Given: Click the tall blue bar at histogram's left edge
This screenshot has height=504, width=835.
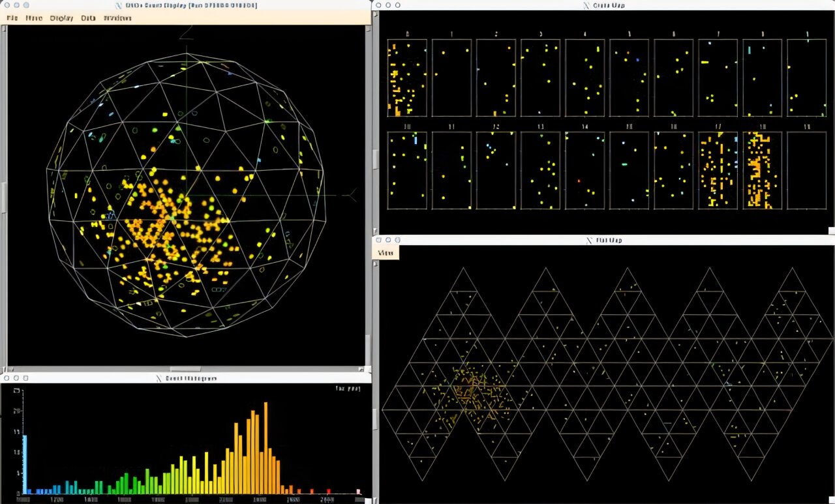Looking at the screenshot, I should 25,464.
